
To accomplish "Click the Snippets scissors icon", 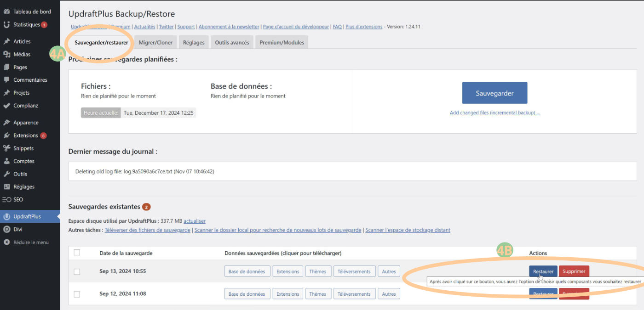I will click(x=6, y=148).
